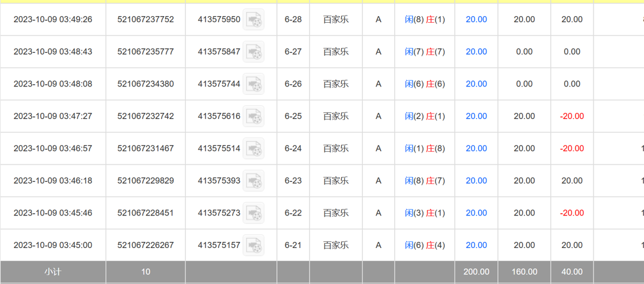Image resolution: width=644 pixels, height=284 pixels.
Task: Select timestamp 2023-10-09 03:47:27
Action: (x=53, y=116)
